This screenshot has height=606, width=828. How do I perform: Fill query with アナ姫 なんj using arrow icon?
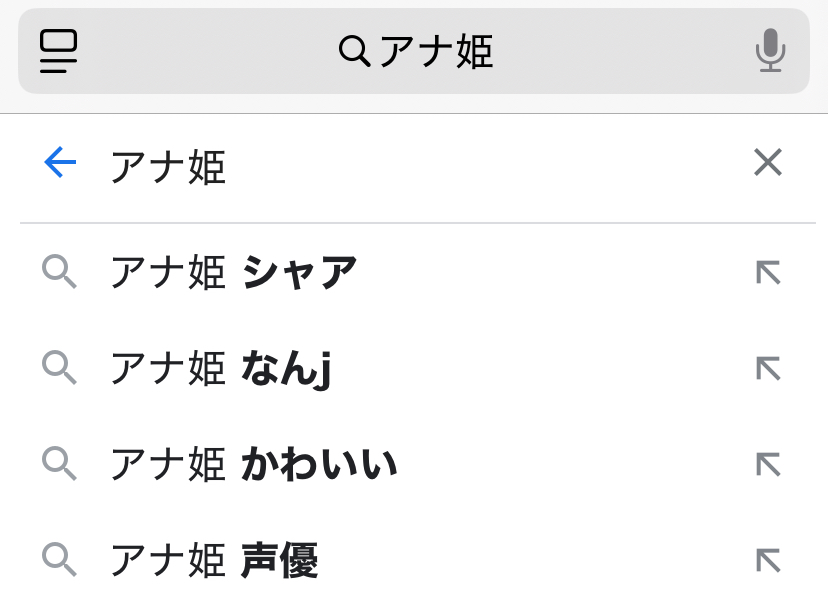coord(768,368)
